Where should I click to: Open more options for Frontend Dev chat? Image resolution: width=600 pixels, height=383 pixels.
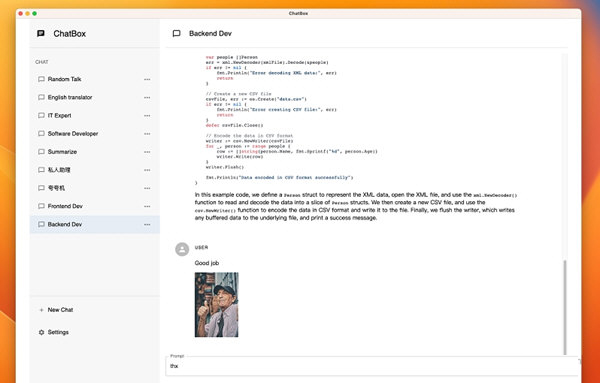point(147,207)
